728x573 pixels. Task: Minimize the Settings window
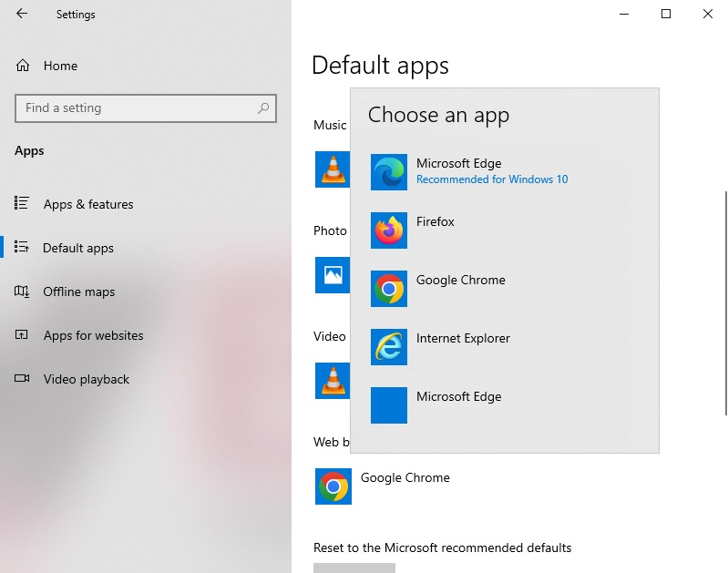(x=624, y=14)
